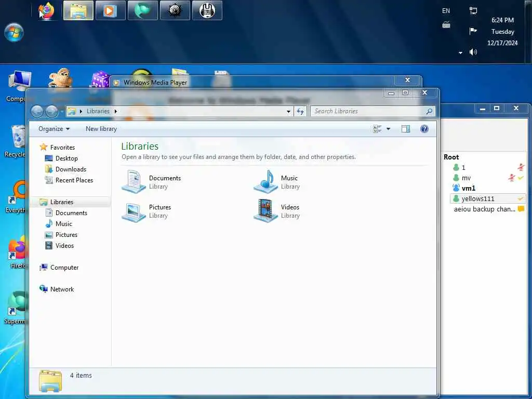Viewport: 532px width, 399px height.
Task: Refresh the Libraries folder view
Action: click(300, 111)
